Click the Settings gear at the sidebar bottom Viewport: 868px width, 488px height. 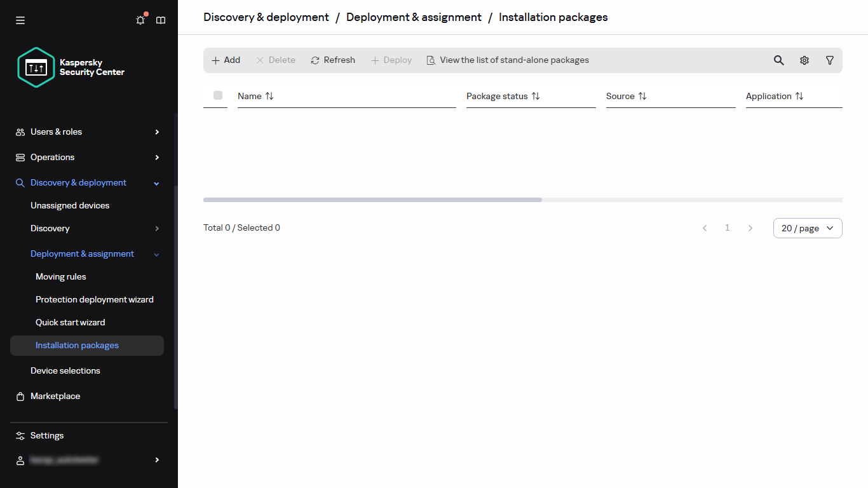[x=45, y=435]
